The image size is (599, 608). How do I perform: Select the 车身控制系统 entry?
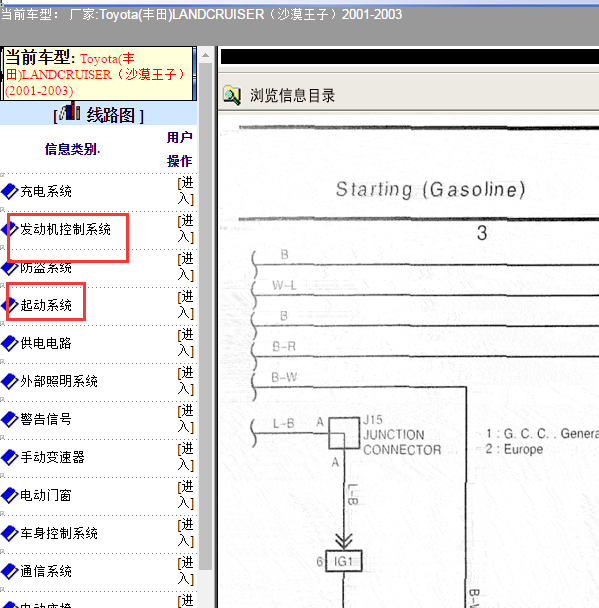[x=59, y=533]
